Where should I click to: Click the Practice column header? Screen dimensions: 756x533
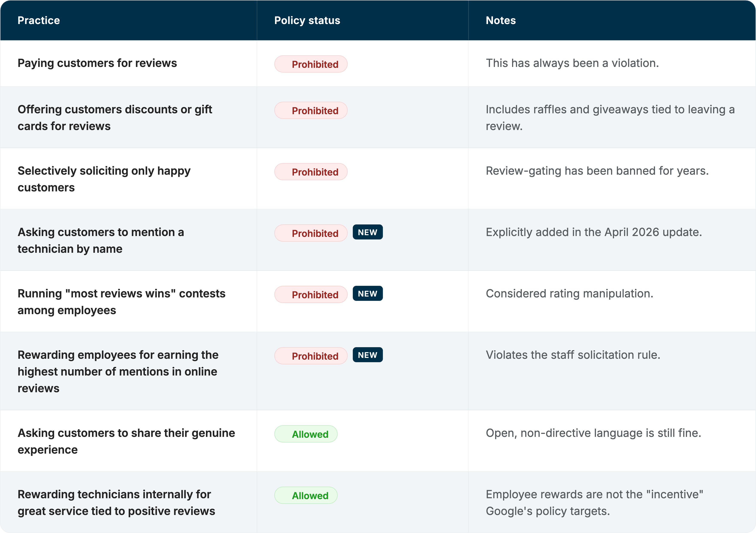tap(39, 20)
